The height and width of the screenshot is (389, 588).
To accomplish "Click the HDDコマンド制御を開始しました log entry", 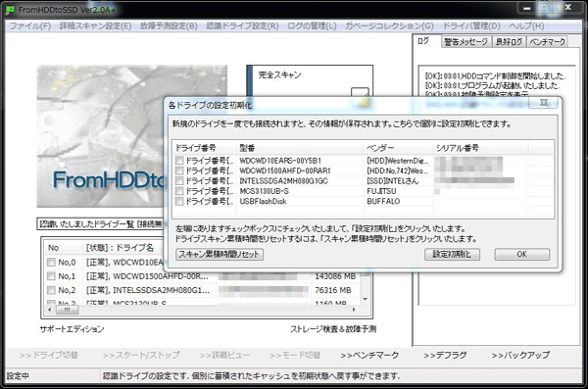I will 495,76.
